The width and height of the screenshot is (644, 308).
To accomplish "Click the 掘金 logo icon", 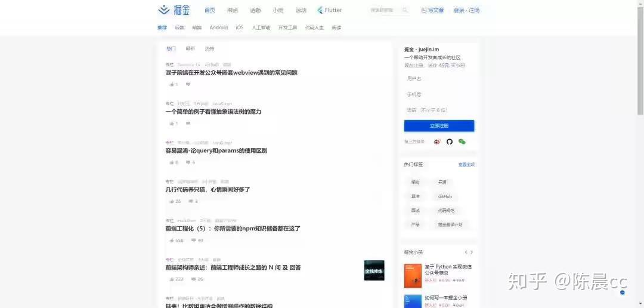I will pos(164,10).
